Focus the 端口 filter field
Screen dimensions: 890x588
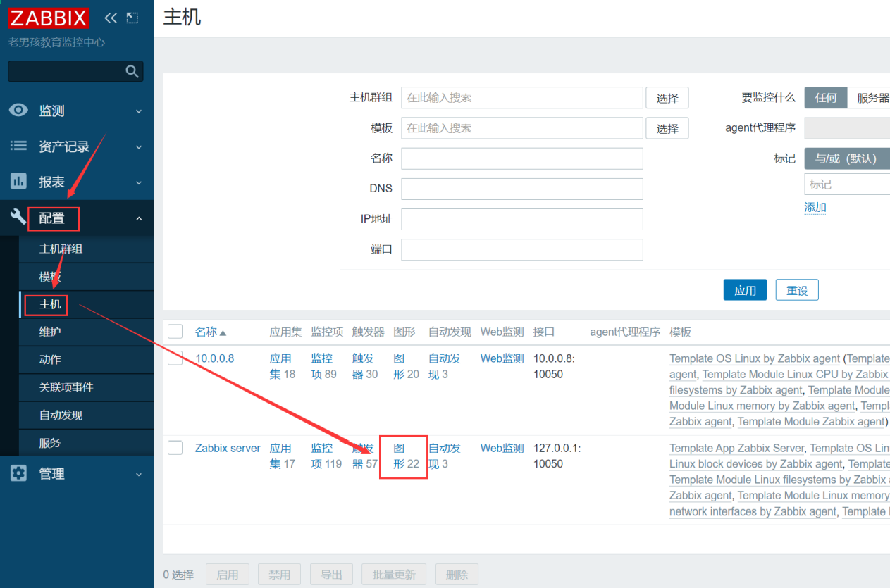tap(522, 249)
